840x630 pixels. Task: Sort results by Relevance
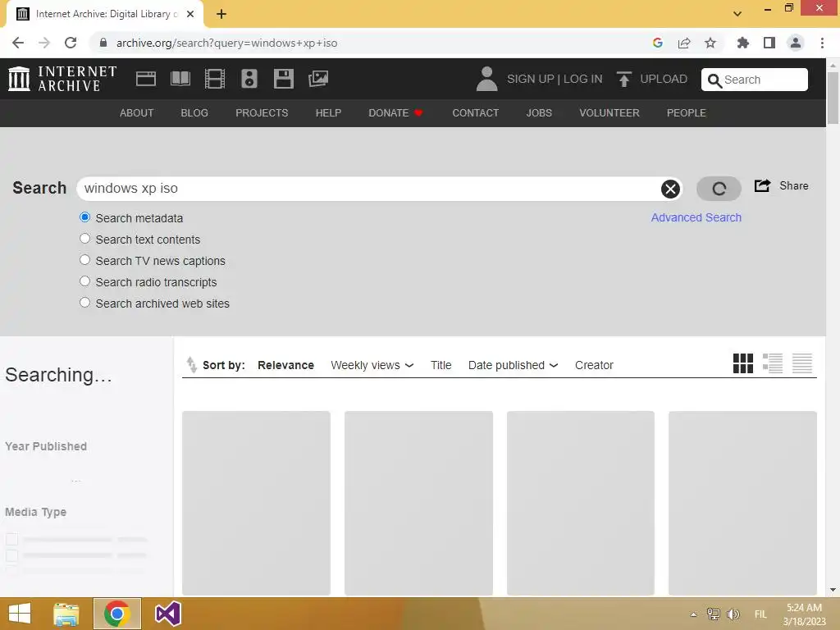[285, 365]
